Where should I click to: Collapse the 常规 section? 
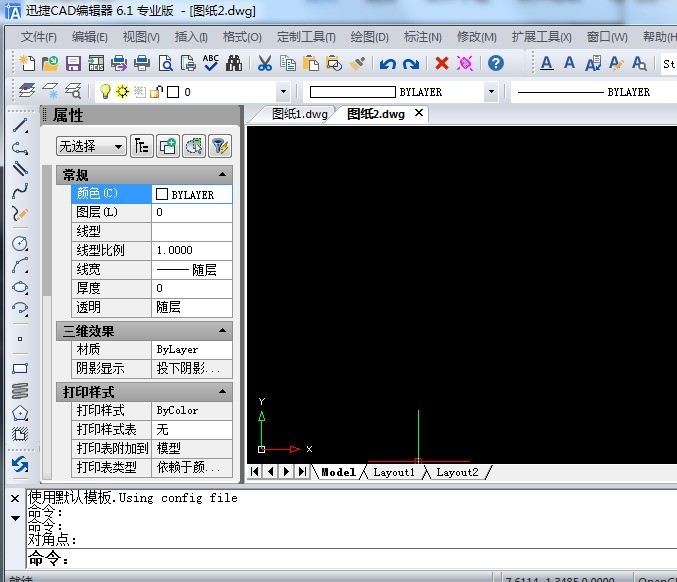click(x=223, y=175)
